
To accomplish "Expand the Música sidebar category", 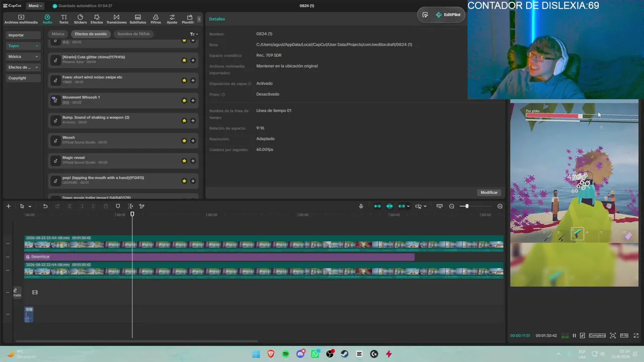I will tap(23, 57).
